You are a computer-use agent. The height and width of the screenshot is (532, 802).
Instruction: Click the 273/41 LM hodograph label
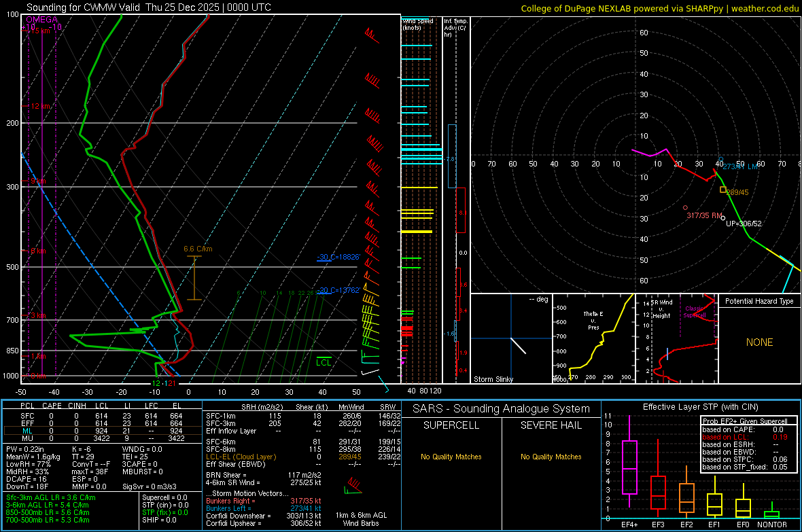740,166
